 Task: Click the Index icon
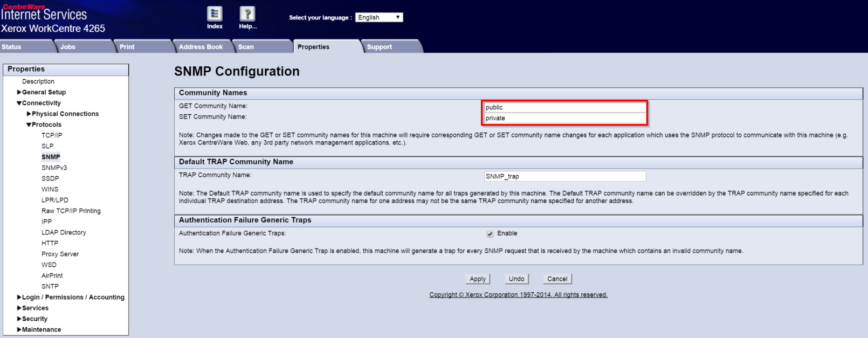pyautogui.click(x=215, y=15)
